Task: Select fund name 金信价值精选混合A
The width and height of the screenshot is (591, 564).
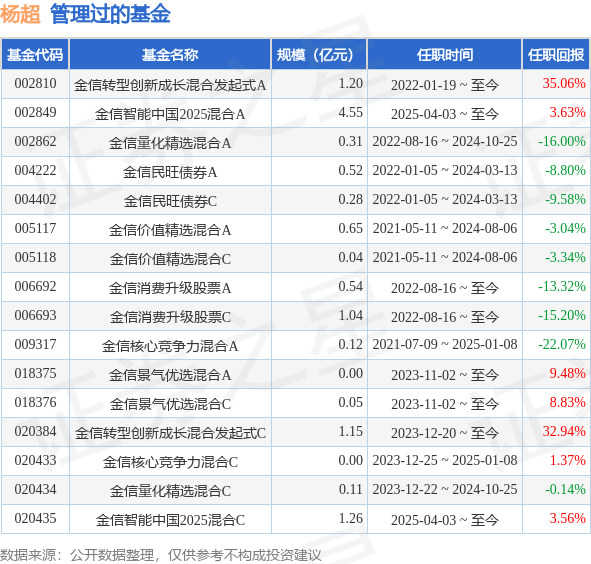Action: pyautogui.click(x=170, y=230)
